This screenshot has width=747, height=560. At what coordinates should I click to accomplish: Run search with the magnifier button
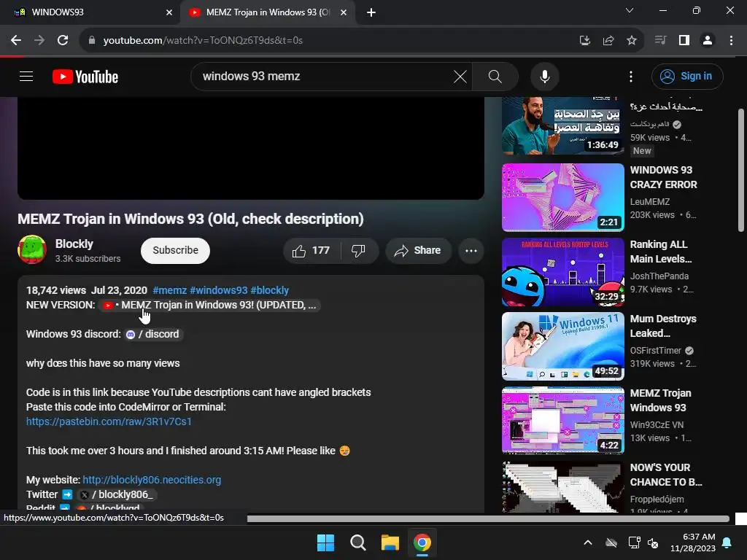pyautogui.click(x=495, y=76)
